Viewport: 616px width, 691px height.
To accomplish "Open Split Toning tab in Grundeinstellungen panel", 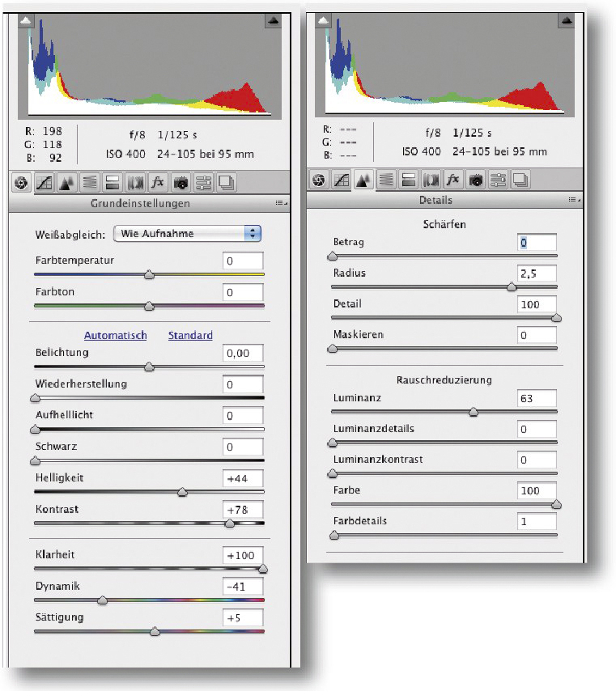I will coord(113,182).
